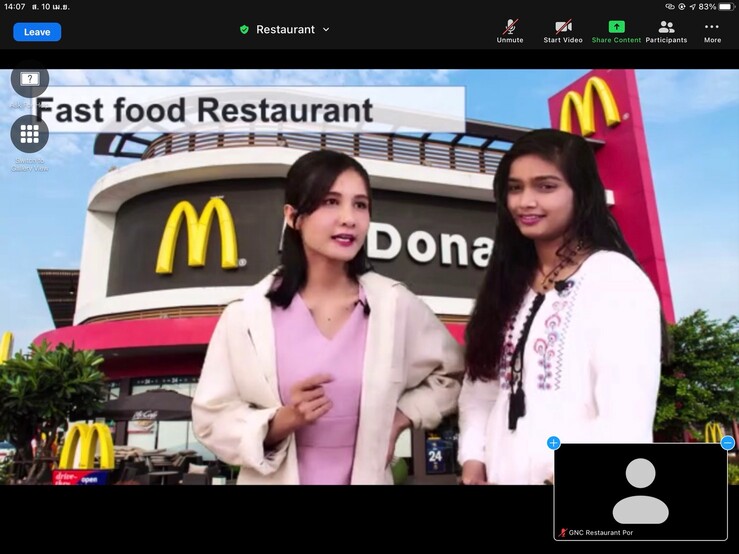739x554 pixels.
Task: Click the question-mark screen icon
Action: [x=30, y=79]
